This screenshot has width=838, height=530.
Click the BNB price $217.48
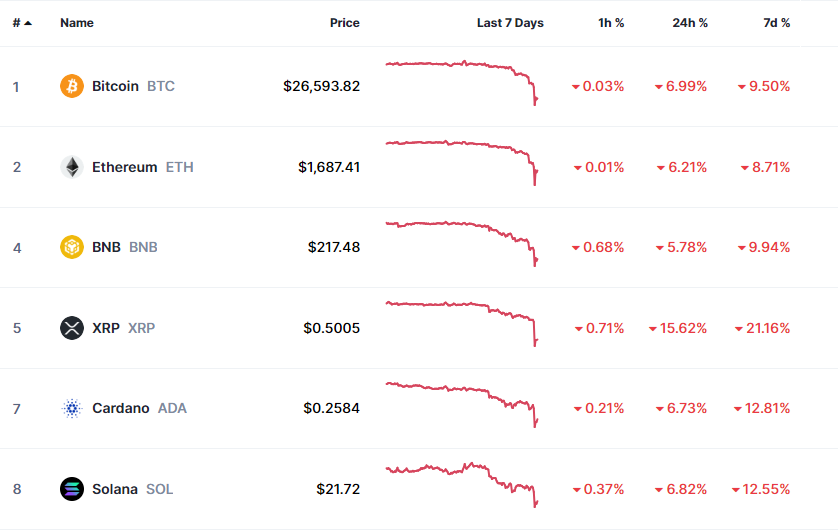tap(334, 247)
